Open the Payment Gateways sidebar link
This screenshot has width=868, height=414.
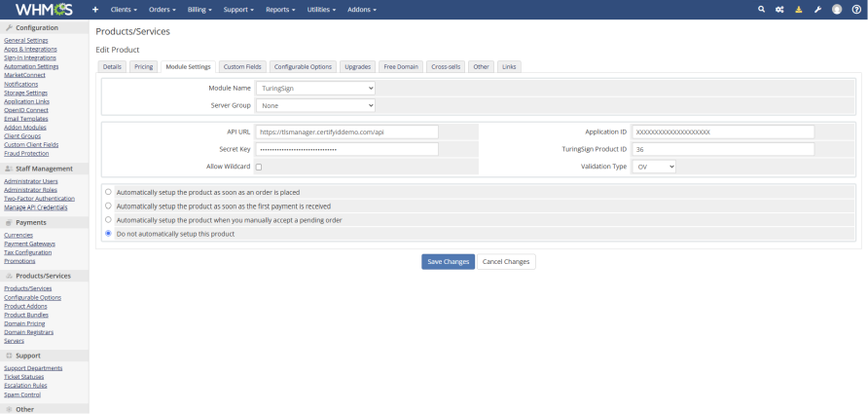(x=29, y=244)
